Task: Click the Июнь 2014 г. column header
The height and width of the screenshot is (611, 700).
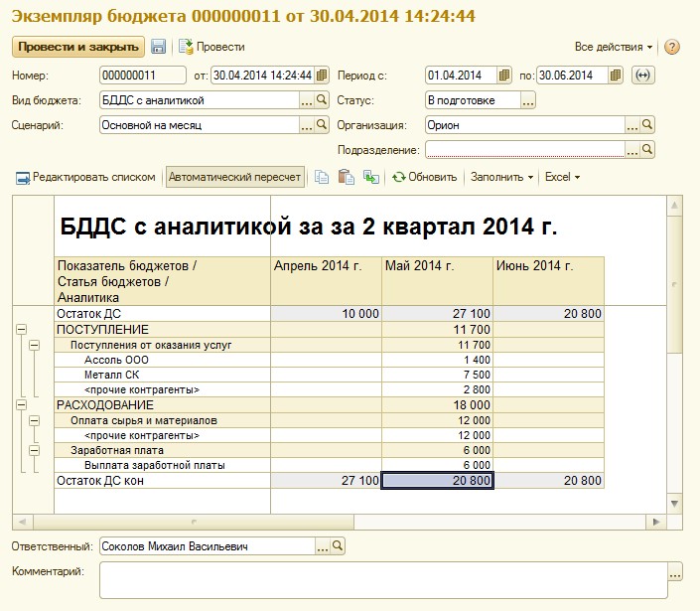Action: click(x=549, y=281)
